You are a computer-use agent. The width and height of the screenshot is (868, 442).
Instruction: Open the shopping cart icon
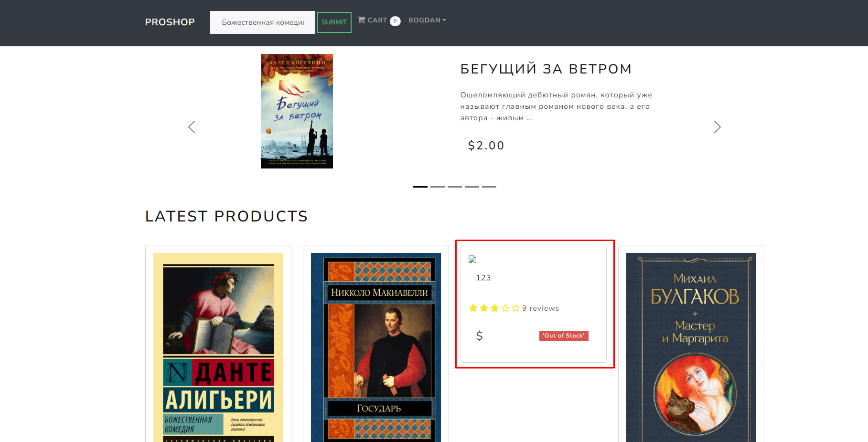tap(361, 20)
